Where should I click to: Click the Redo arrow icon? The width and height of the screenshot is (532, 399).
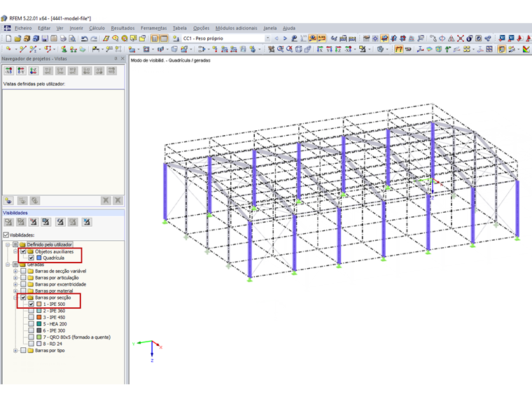click(94, 38)
